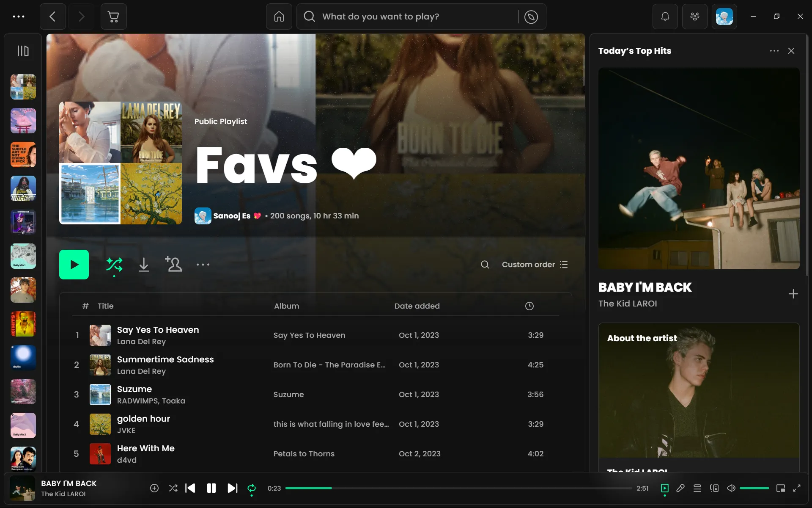Play the Favs playlist with green button

[74, 265]
